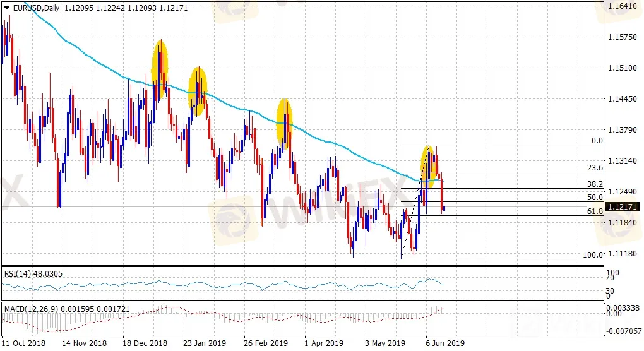
Task: Select the 23.6 Fibonacci level label
Action: [595, 168]
